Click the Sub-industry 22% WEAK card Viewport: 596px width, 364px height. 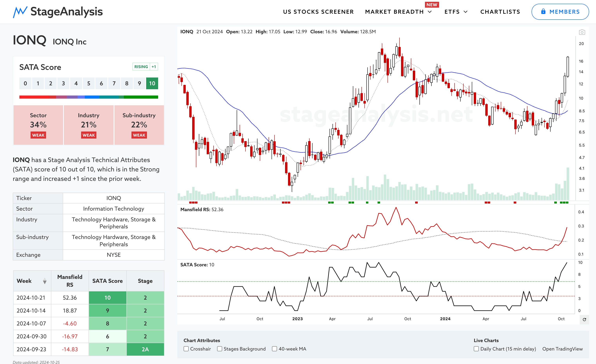pyautogui.click(x=139, y=125)
